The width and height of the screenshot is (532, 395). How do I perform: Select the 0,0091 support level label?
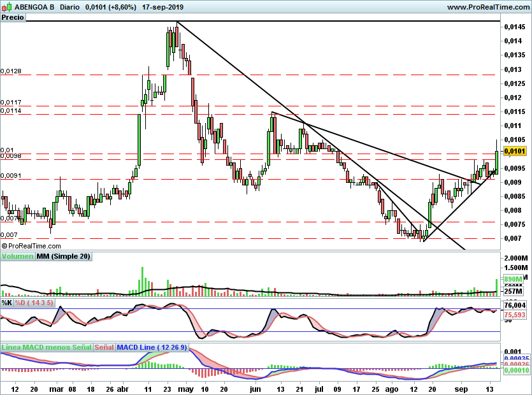(11, 175)
